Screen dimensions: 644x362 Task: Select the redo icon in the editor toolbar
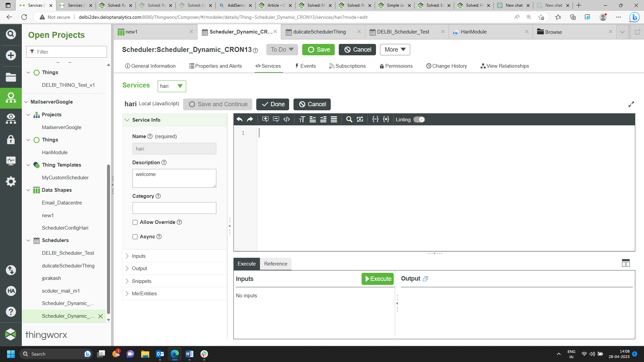tap(250, 119)
